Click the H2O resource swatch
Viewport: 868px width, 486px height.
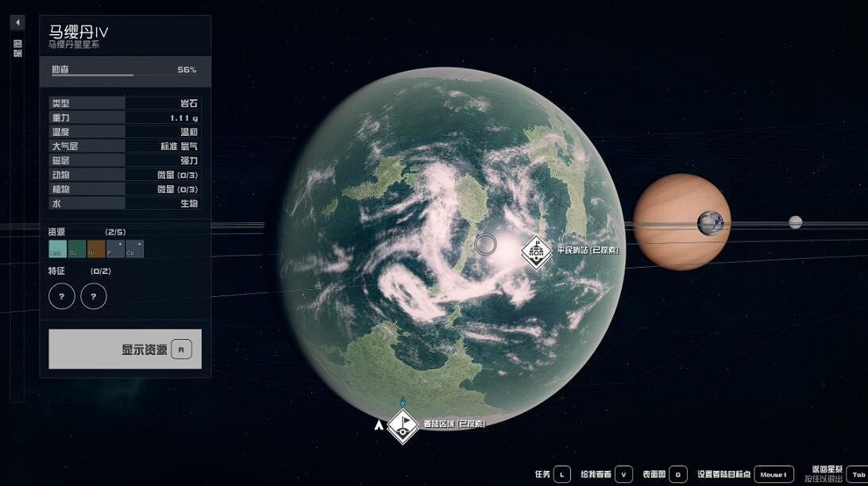pos(58,249)
